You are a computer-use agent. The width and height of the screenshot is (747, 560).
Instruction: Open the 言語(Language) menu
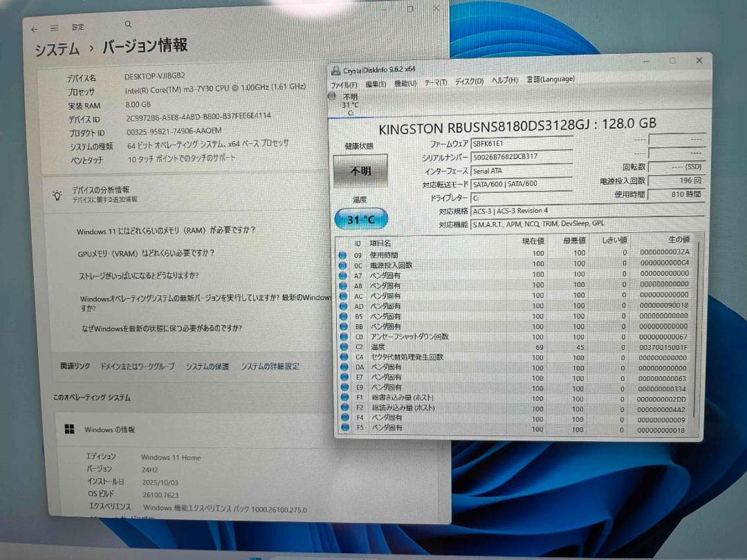551,78
